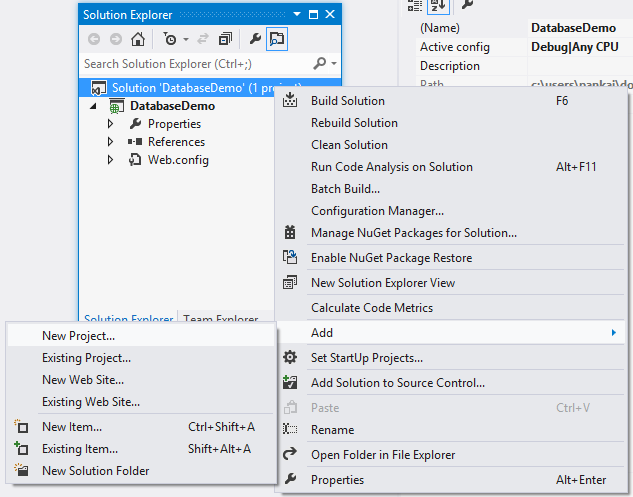Select the DatabaseDemo project in the tree
633x497 pixels.
pos(172,106)
